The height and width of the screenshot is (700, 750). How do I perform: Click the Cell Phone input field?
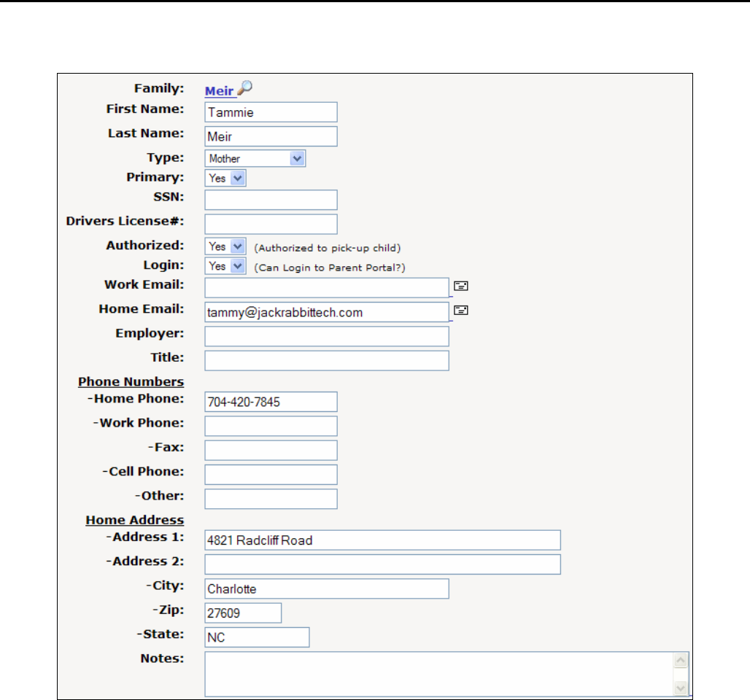point(271,475)
